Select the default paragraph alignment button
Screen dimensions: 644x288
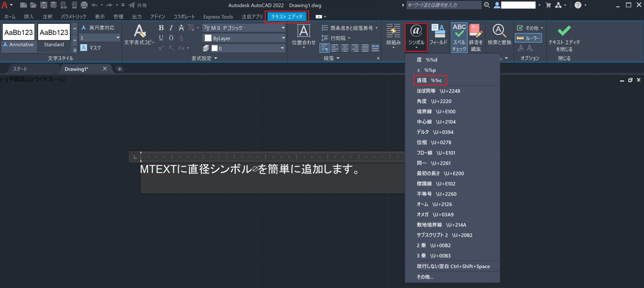click(x=324, y=48)
